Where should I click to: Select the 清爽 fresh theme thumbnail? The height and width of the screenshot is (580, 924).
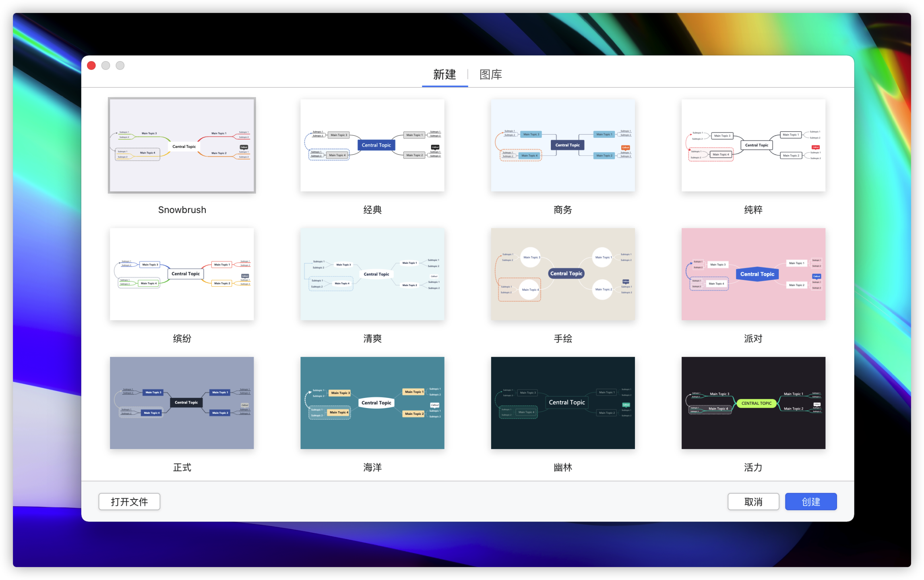pos(372,274)
